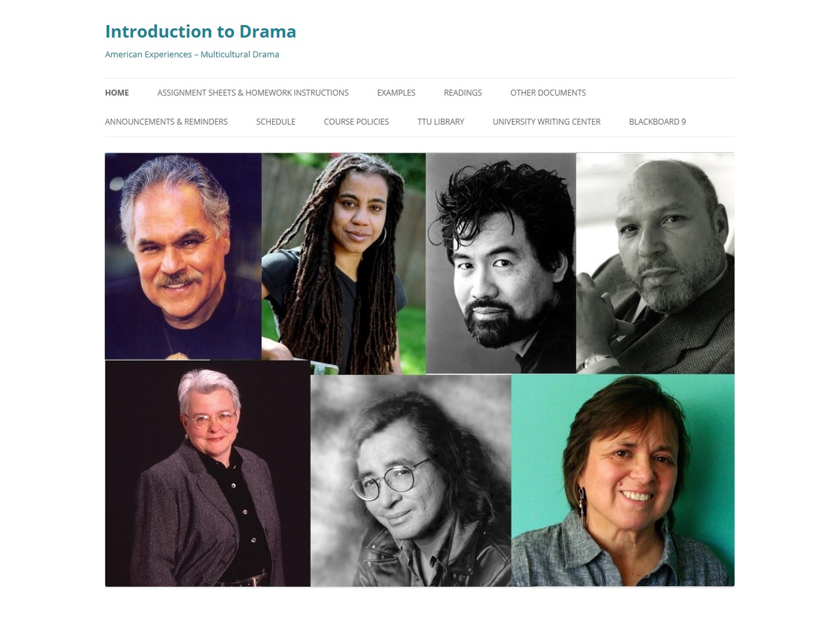Select the EXAMPLES menu item
Image resolution: width=840 pixels, height=619 pixels.
(x=396, y=93)
